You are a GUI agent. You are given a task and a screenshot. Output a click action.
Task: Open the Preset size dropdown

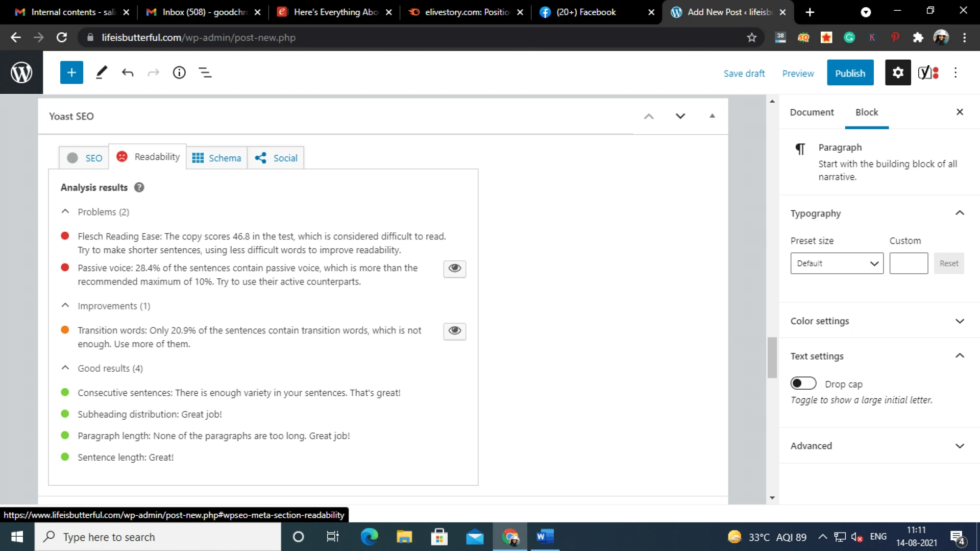[837, 263]
